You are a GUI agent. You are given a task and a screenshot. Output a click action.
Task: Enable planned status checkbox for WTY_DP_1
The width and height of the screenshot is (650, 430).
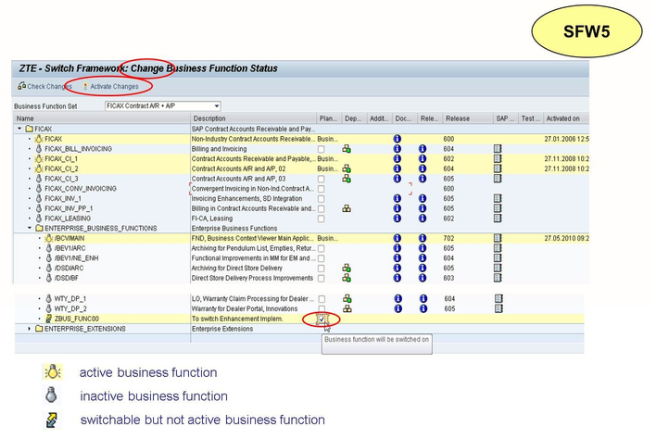[x=321, y=298]
